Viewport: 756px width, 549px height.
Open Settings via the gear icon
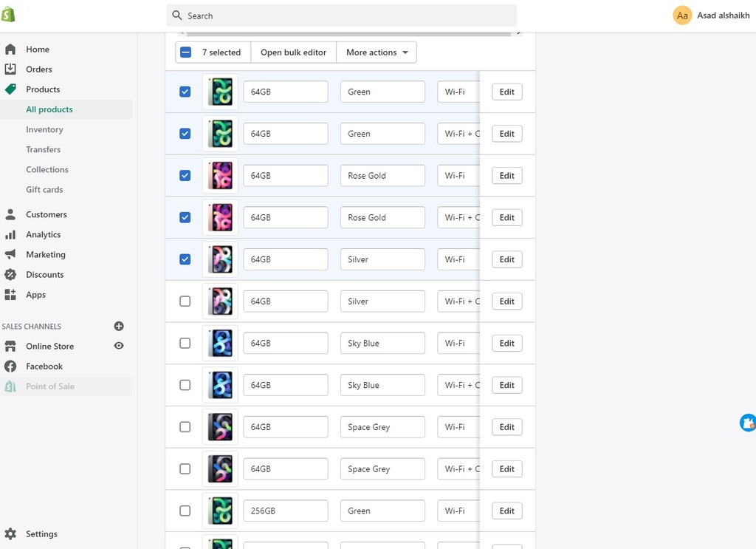[x=10, y=533]
